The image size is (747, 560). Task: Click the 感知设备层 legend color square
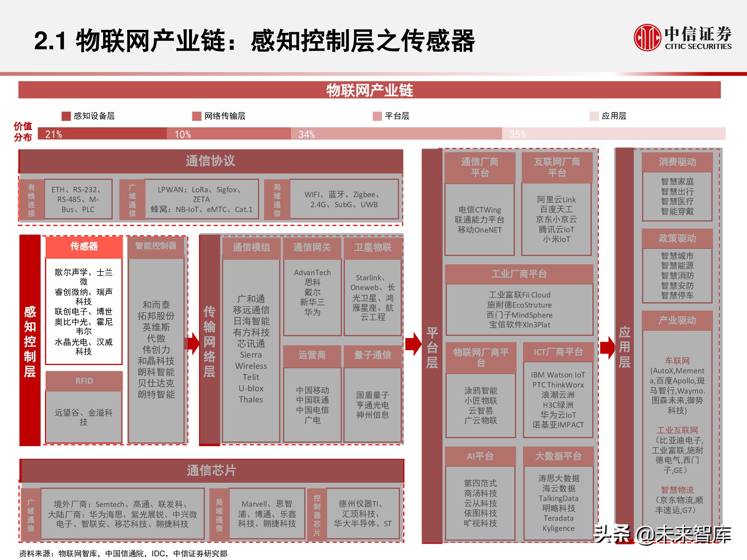66,116
